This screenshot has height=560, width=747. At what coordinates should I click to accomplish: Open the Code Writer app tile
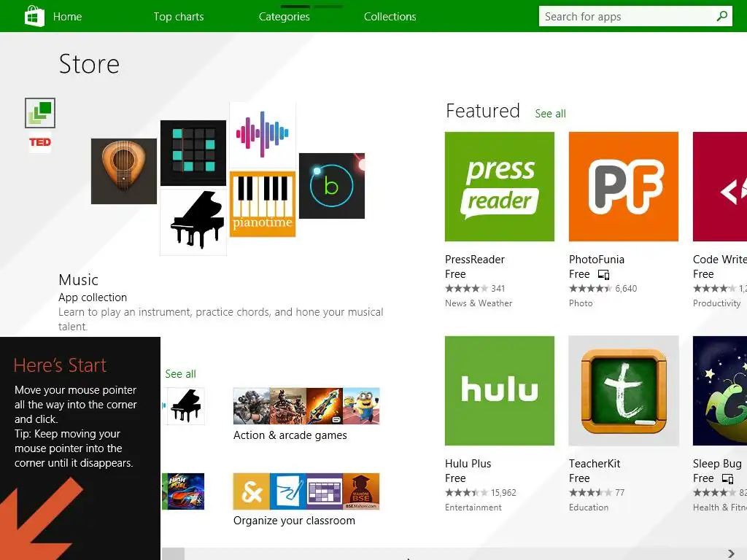(x=720, y=187)
